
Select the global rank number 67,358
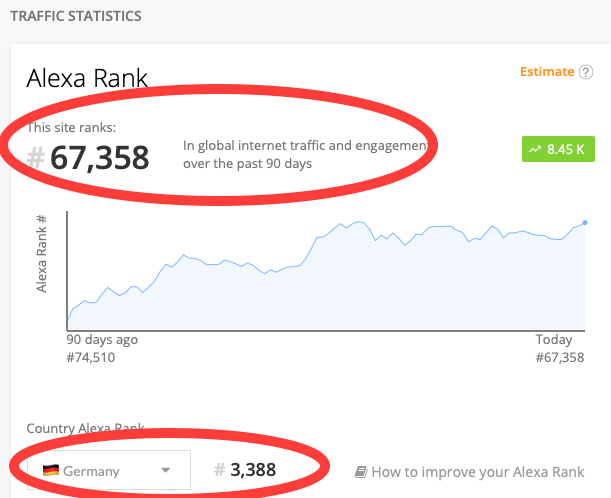(x=99, y=158)
